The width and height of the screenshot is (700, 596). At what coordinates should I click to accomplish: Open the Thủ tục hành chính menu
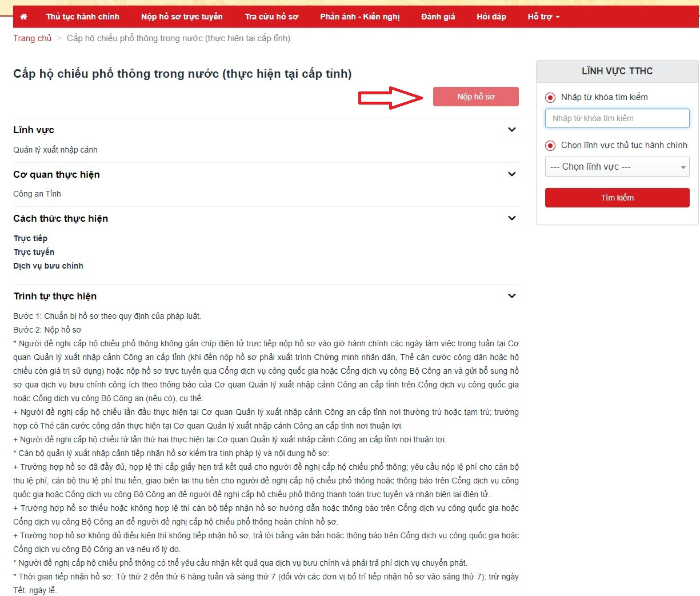click(83, 17)
